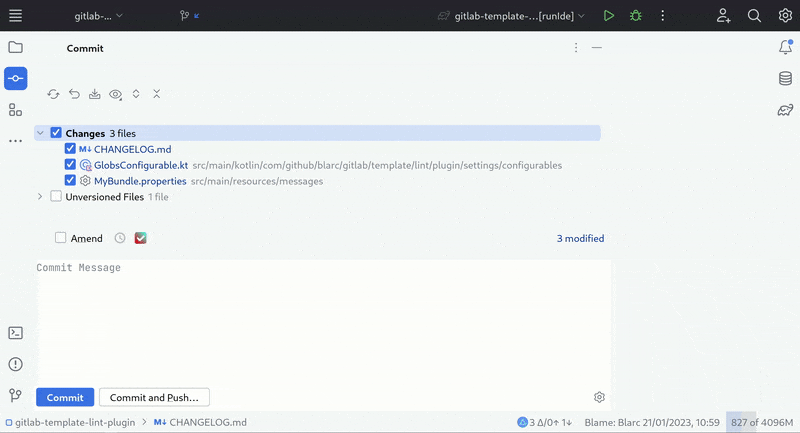Open the Database tool window
800x433 pixels.
click(x=785, y=79)
